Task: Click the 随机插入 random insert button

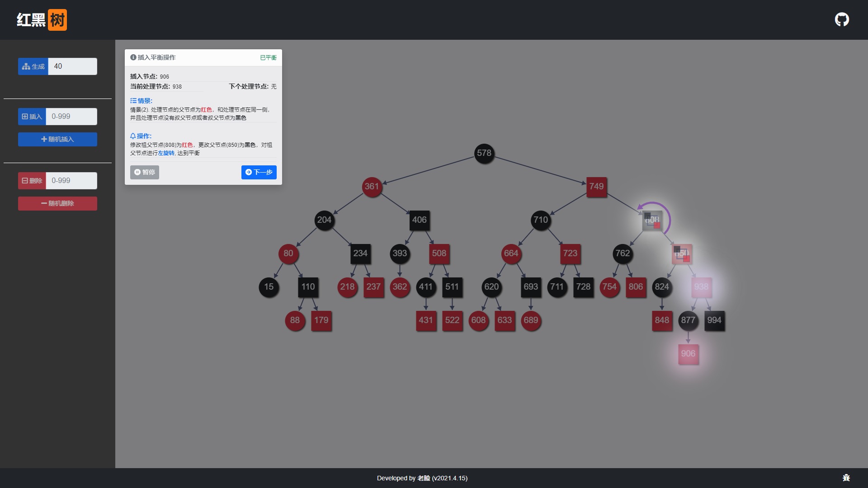Action: point(57,139)
